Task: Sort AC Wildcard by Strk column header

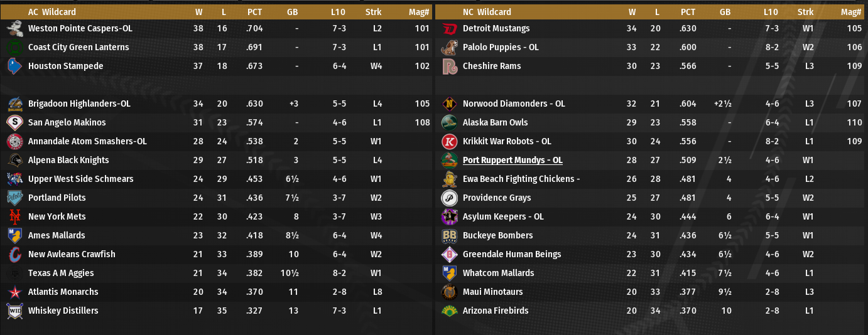Action: coord(373,12)
